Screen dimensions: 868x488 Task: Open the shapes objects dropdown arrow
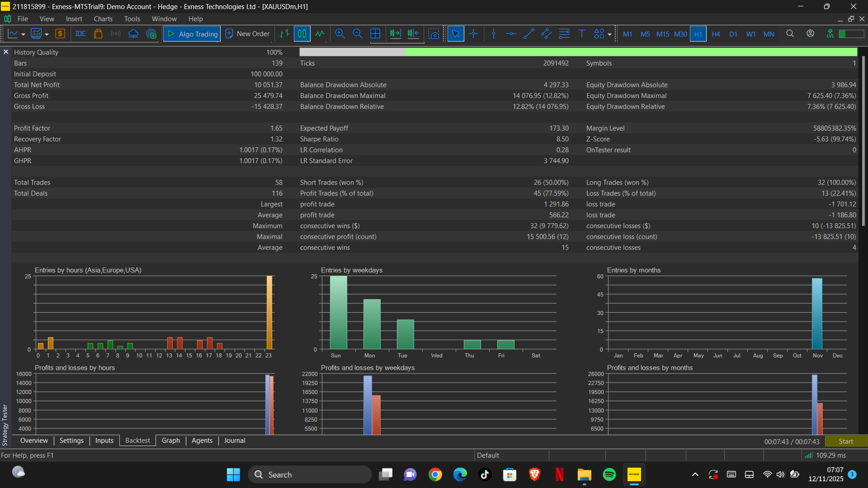(x=609, y=34)
